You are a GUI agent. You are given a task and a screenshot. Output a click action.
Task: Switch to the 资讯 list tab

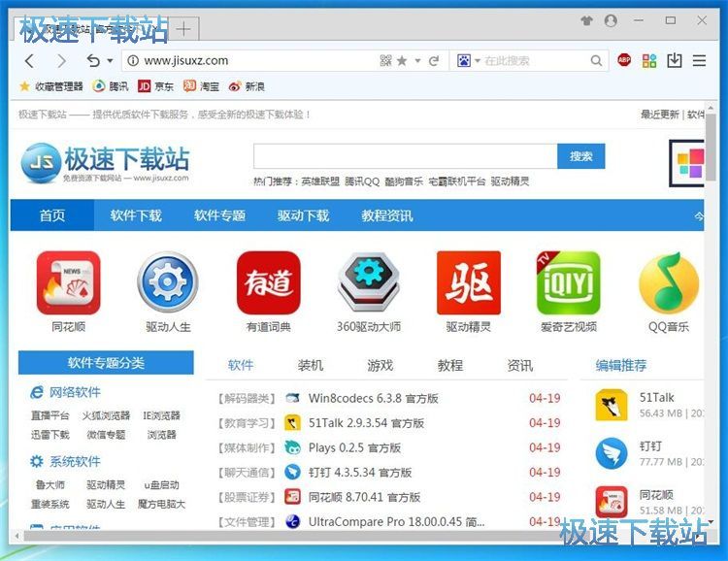point(519,366)
